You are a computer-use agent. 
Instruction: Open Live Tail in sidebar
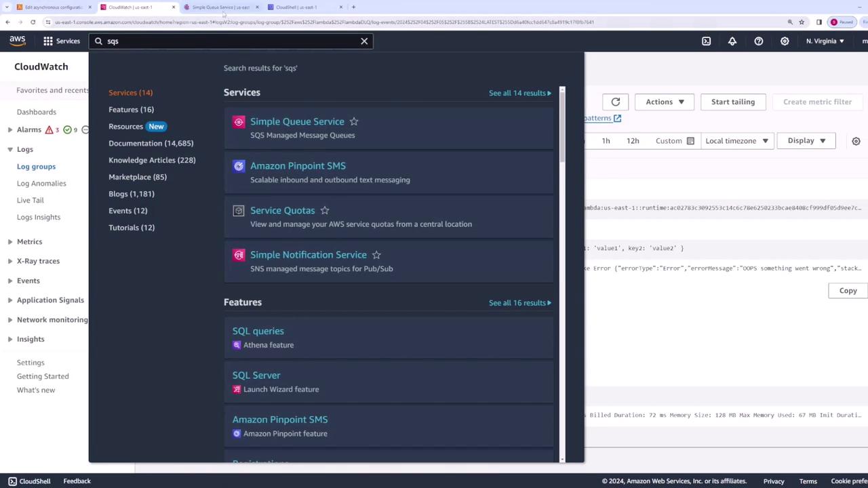coord(30,201)
